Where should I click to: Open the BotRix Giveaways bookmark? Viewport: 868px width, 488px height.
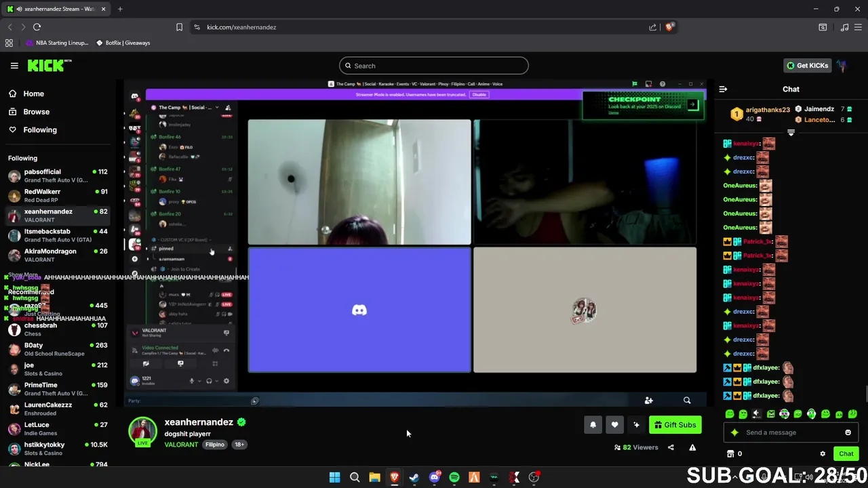pos(123,43)
